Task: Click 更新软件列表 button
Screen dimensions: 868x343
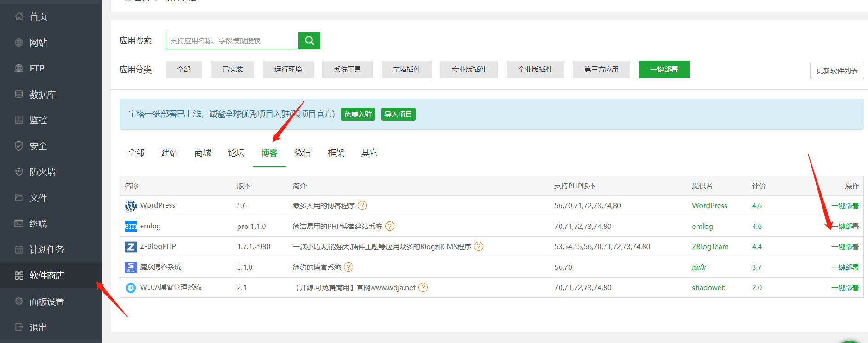Action: [x=837, y=70]
